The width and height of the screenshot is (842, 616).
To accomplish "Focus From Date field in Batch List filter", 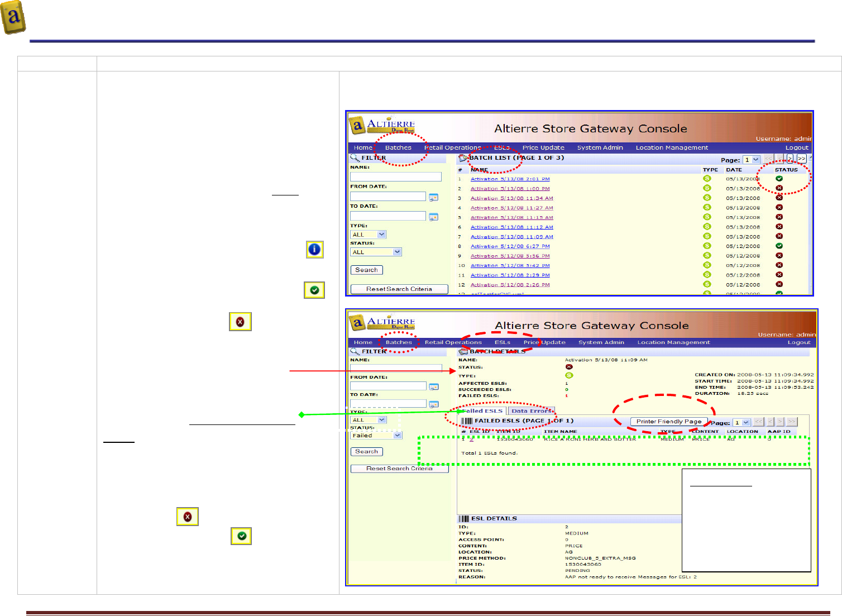I will [x=388, y=196].
